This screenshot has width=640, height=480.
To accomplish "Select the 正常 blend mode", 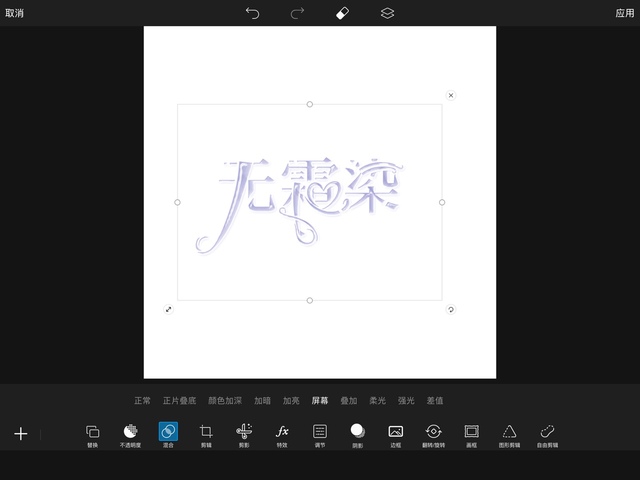I will tap(142, 401).
